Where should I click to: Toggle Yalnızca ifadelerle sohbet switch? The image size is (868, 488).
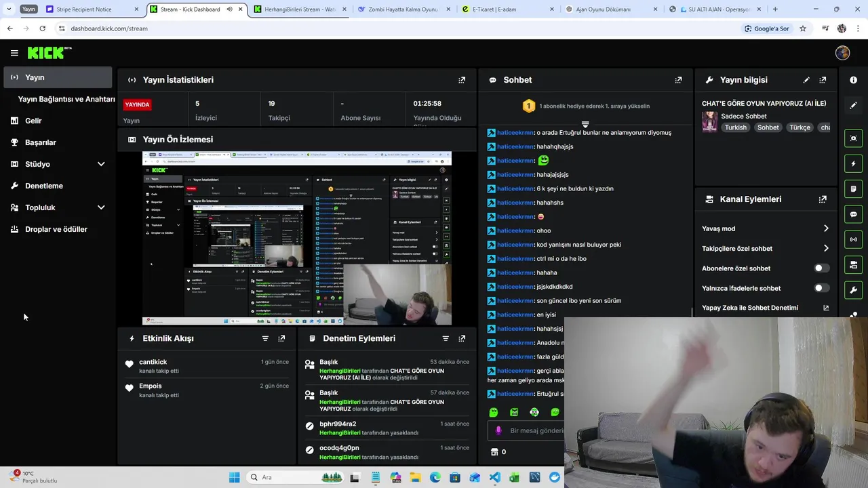coord(821,288)
